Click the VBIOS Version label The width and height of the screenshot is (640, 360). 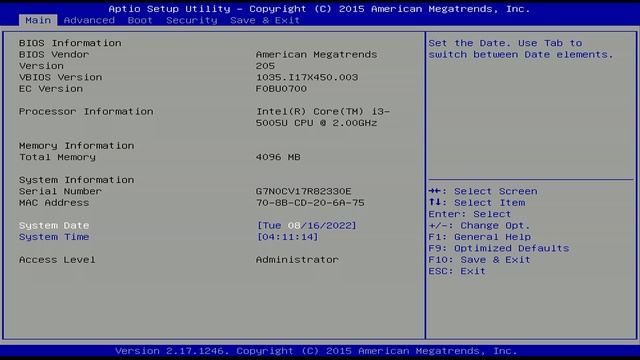point(60,77)
